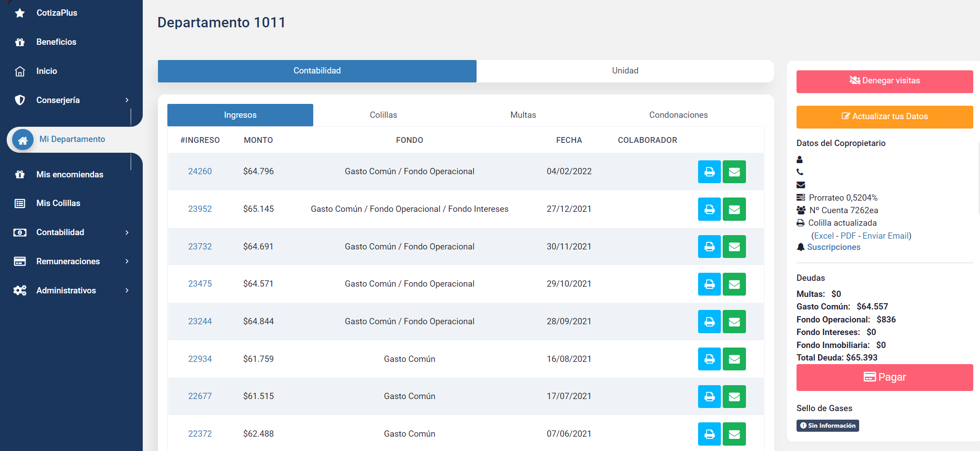Click the Contabilidad money icon in sidebar

[20, 232]
